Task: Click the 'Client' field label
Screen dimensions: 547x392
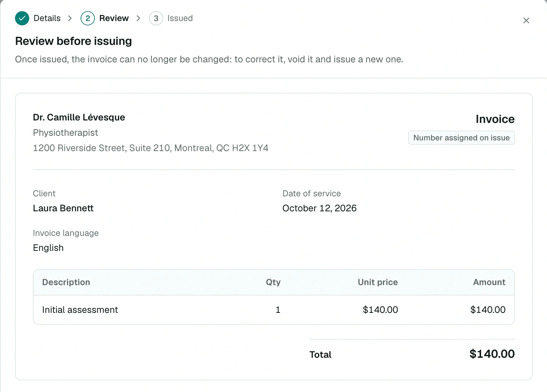Action: tap(44, 194)
